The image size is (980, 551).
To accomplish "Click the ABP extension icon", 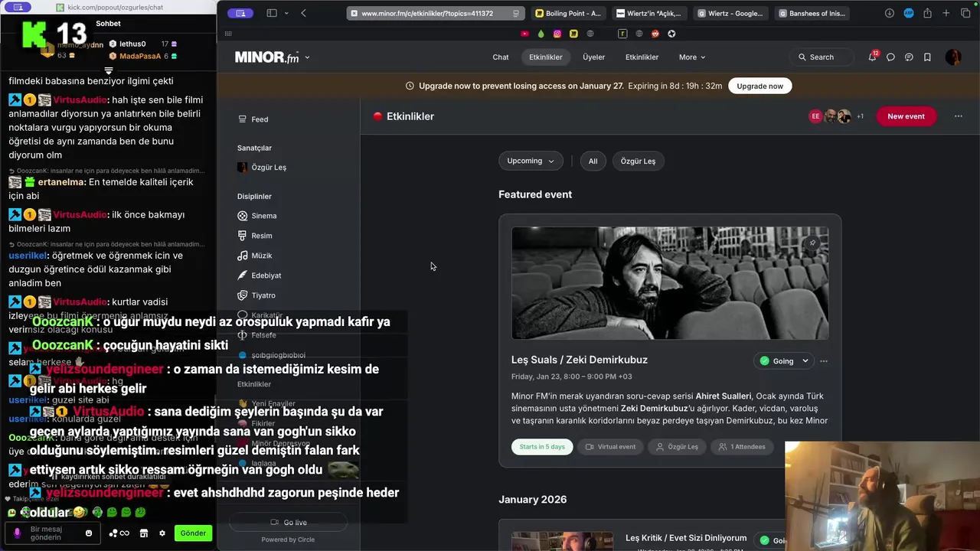I will [909, 13].
